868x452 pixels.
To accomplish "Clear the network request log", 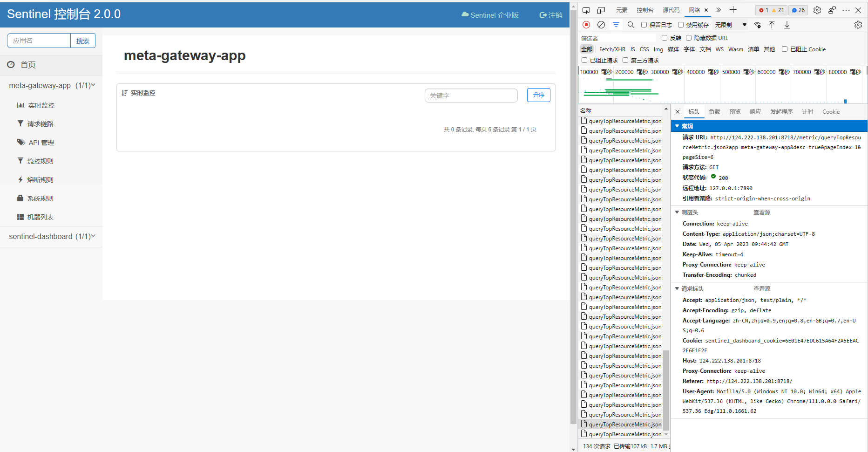I will [601, 25].
